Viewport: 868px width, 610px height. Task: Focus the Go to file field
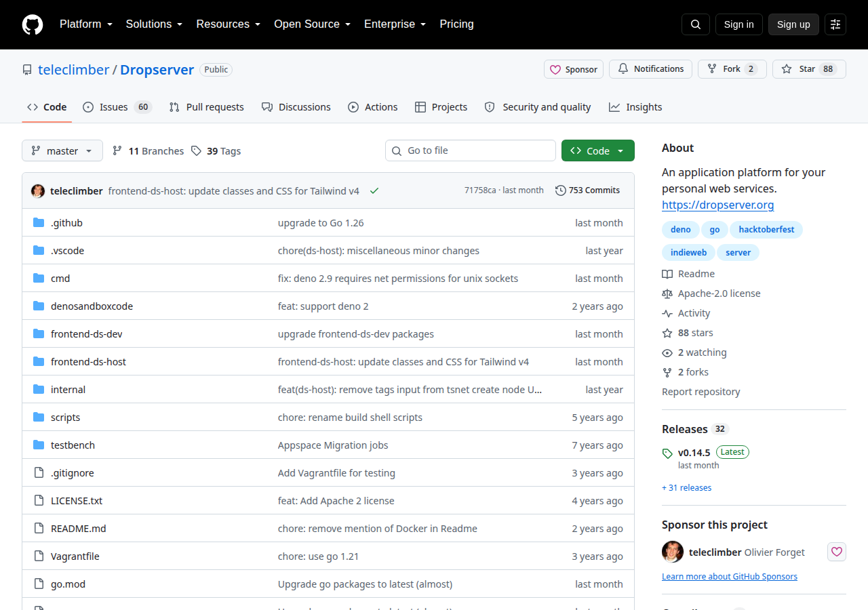(x=471, y=150)
